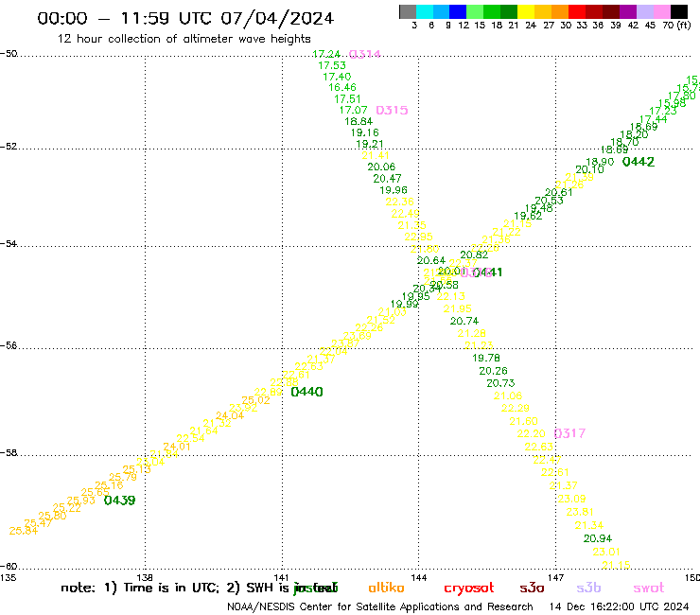Click the latitude axis label -58
The image size is (700, 615).
click(x=9, y=453)
